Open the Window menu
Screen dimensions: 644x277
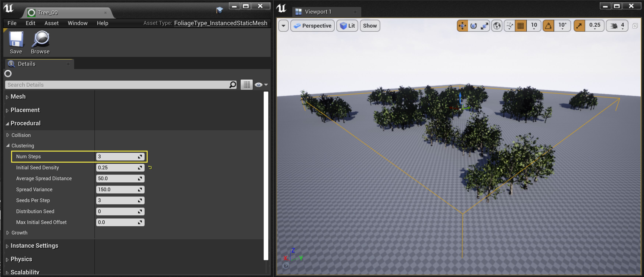(77, 23)
